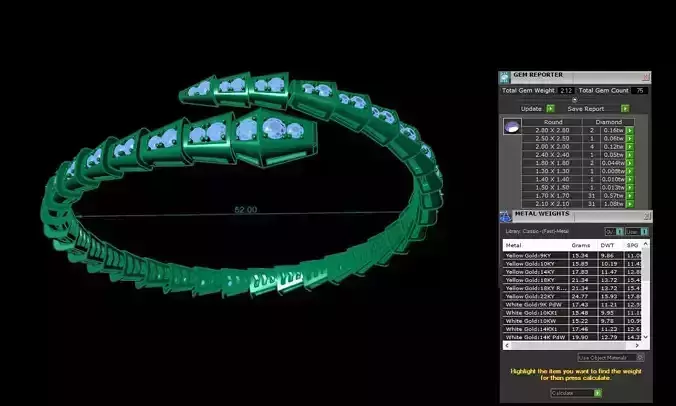Click the Calculate button

click(x=576, y=393)
